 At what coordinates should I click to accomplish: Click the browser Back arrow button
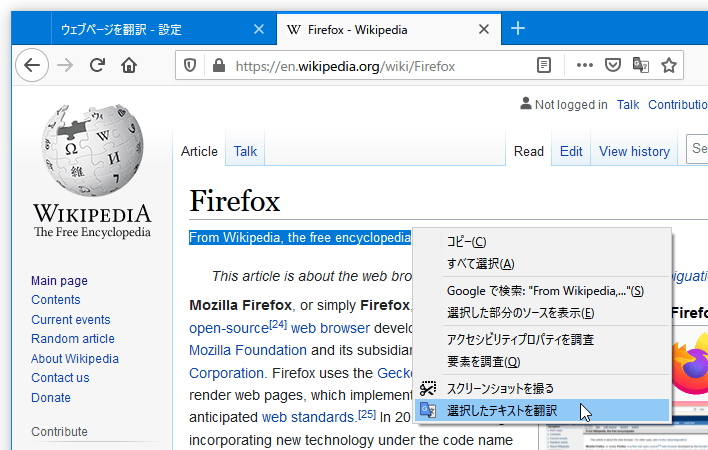(32, 65)
